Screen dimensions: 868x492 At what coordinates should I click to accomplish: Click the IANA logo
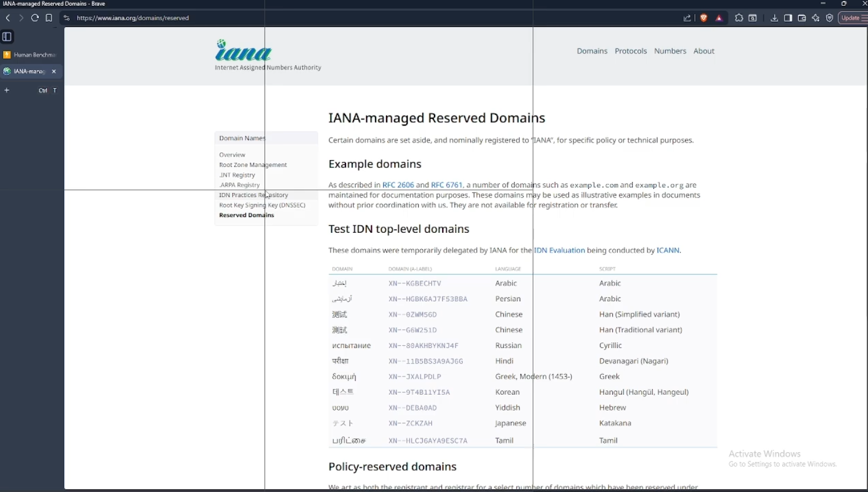pyautogui.click(x=268, y=55)
